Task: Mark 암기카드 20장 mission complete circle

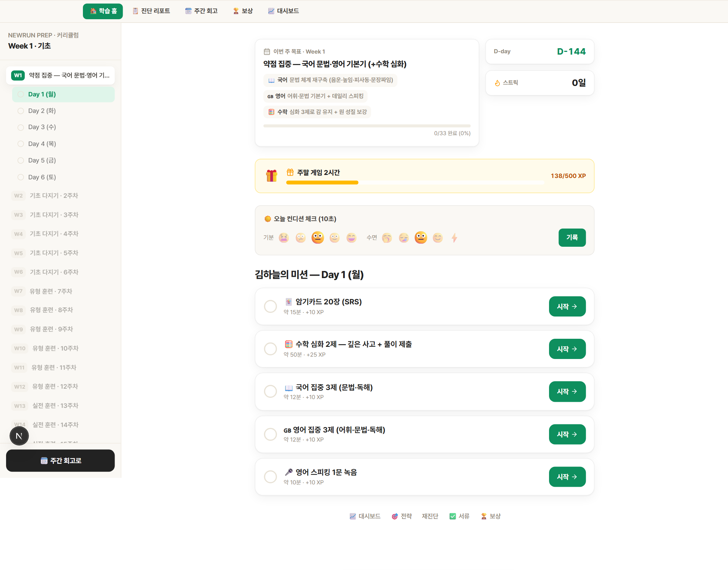Action: [270, 306]
